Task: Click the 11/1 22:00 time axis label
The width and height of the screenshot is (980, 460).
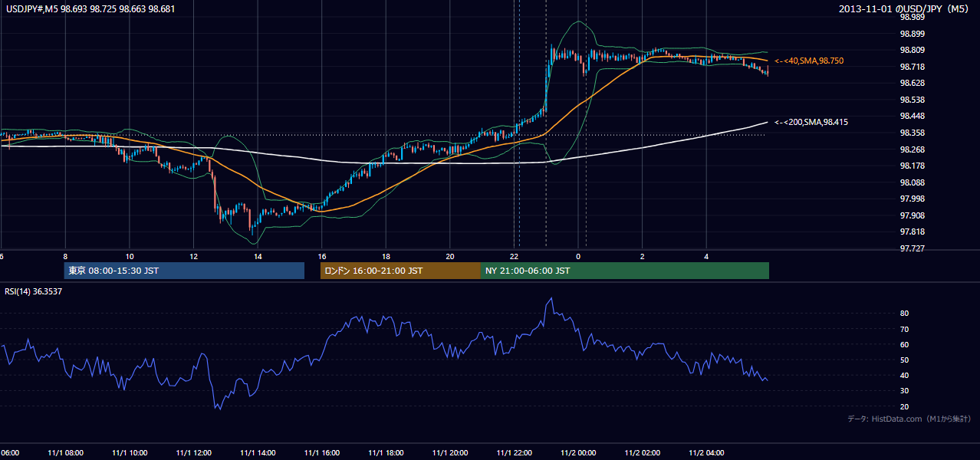Action: click(515, 452)
